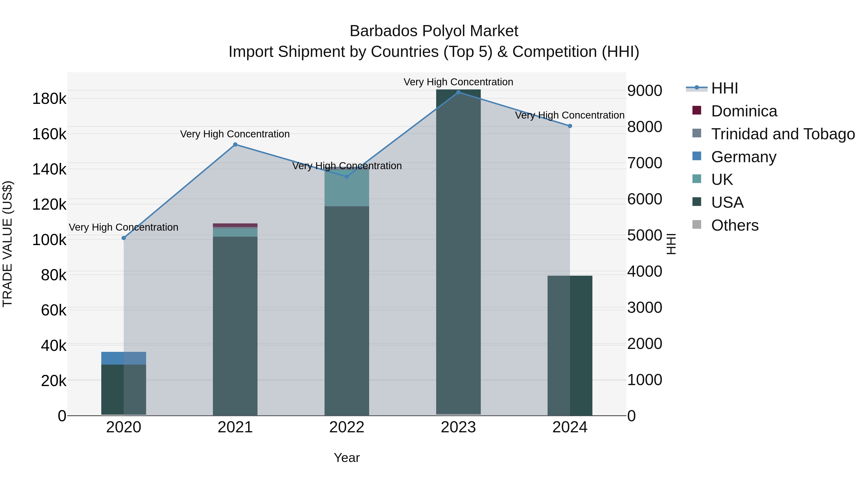Click the Germany blue color swatch
Screen dimensions: 868x488
coord(697,156)
